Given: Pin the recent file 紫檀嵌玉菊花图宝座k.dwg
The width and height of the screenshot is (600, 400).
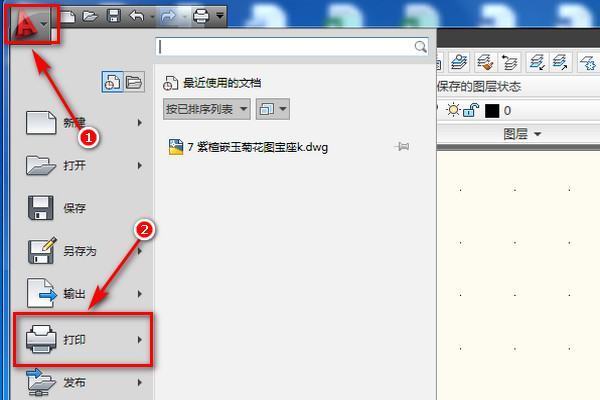Looking at the screenshot, I should 402,147.
